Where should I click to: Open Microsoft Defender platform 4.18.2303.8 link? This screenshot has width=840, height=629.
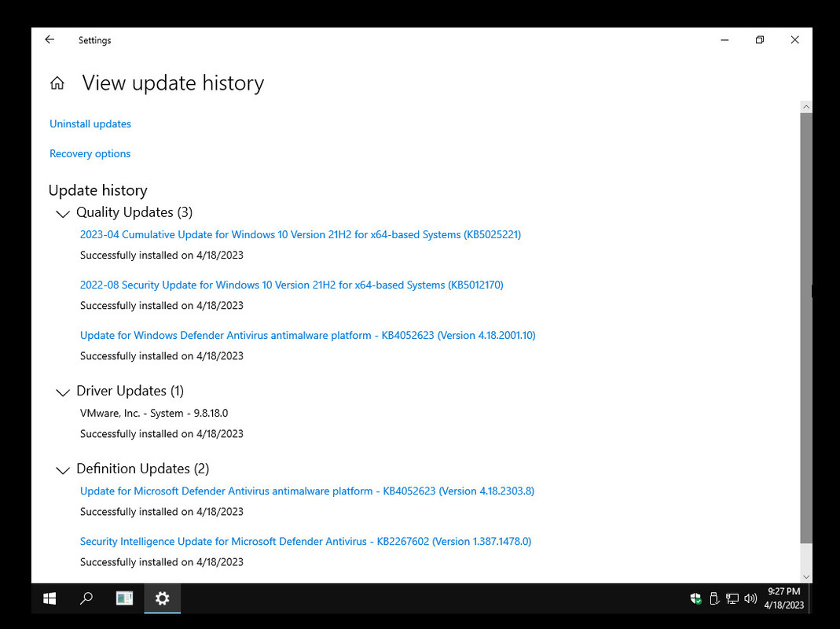(307, 491)
